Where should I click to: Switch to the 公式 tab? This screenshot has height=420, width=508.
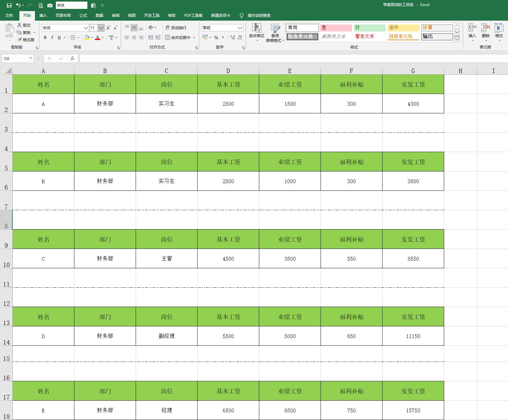(83, 16)
